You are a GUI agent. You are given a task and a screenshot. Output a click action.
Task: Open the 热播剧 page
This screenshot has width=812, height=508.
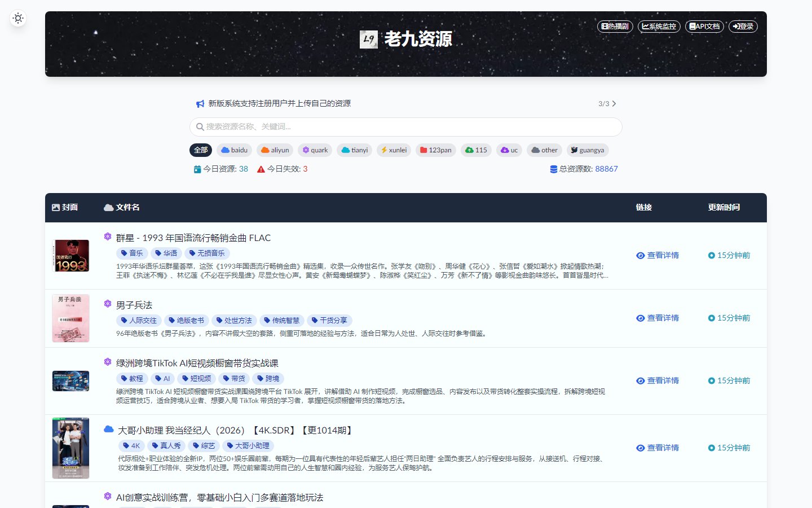tap(615, 26)
